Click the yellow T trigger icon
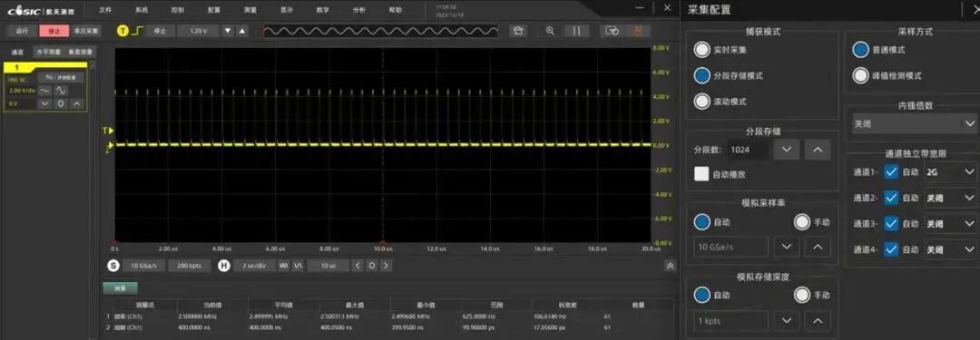 [x=122, y=31]
